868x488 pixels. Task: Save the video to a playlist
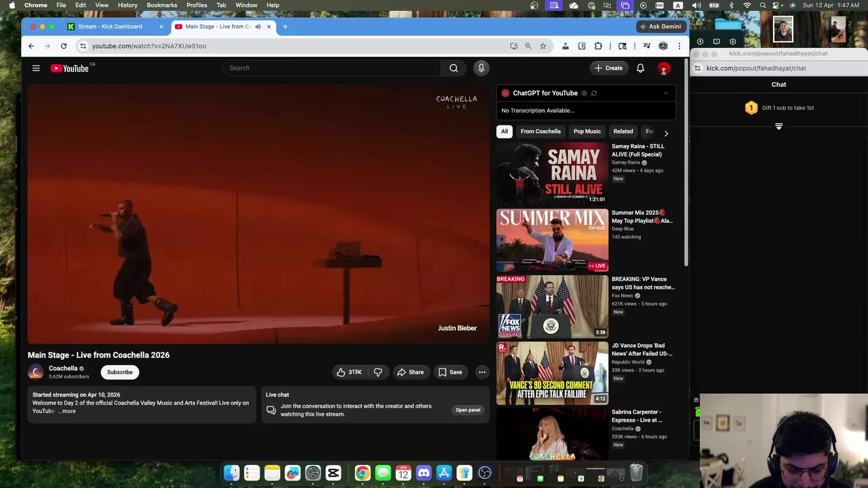pyautogui.click(x=450, y=372)
